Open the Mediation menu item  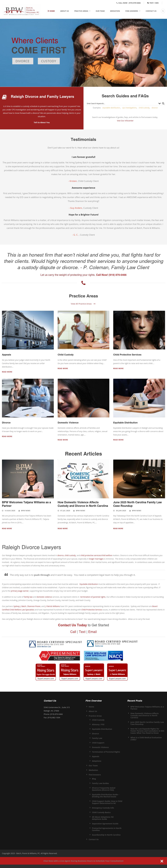[x=115, y=11]
